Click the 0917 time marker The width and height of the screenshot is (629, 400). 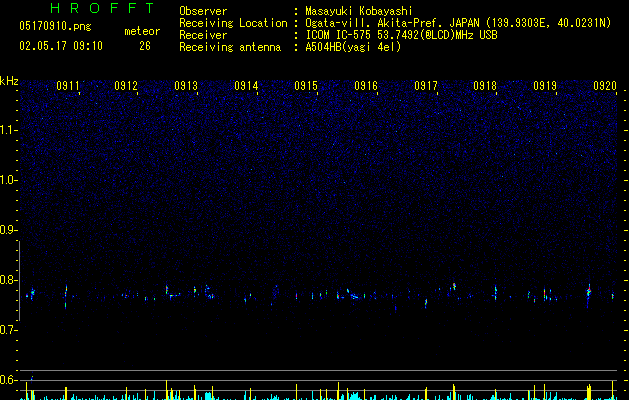[426, 86]
